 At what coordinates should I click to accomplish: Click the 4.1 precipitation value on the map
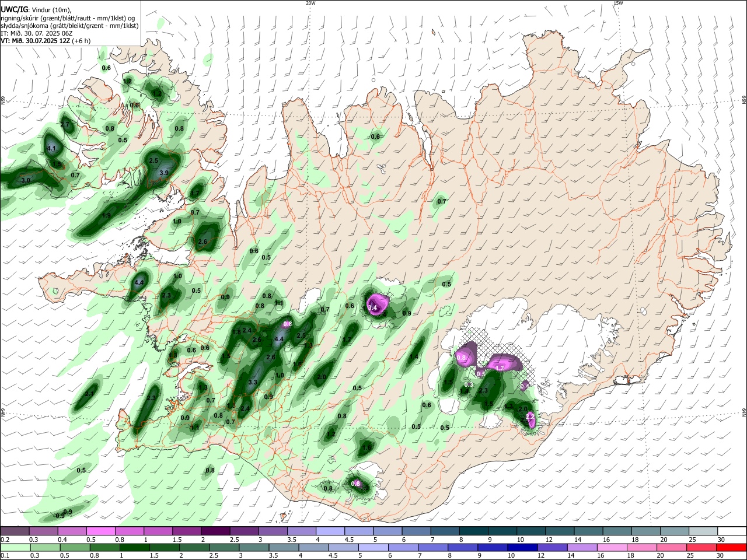tap(51, 148)
